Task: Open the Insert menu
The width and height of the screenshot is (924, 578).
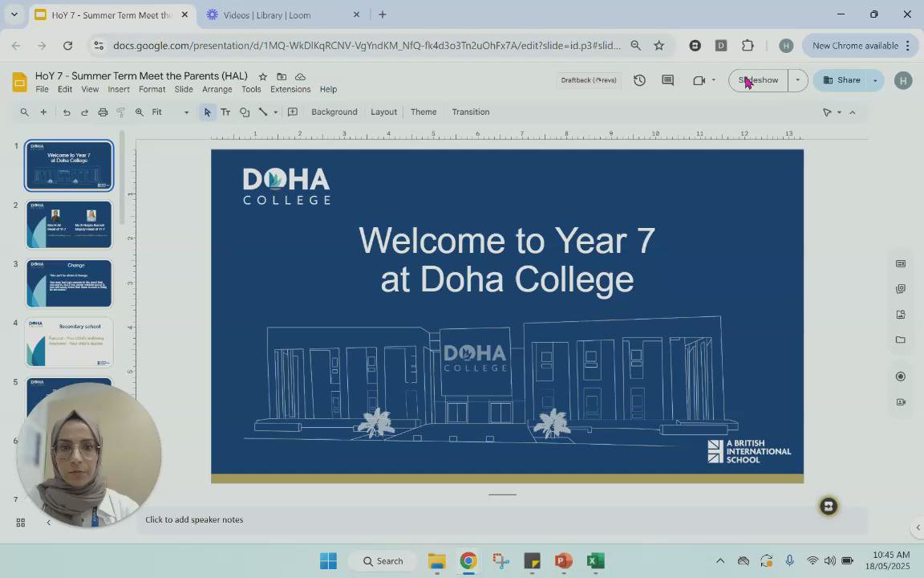Action: pyautogui.click(x=119, y=90)
